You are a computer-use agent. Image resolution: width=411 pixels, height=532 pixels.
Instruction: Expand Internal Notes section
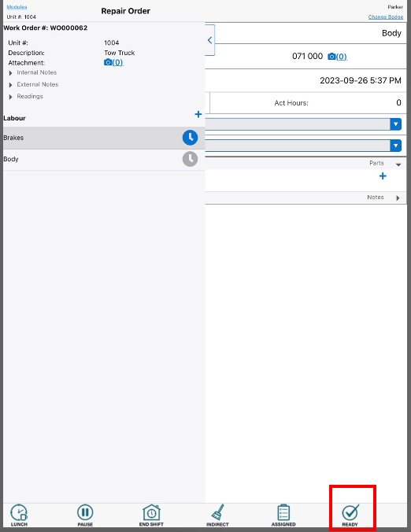[x=33, y=72]
